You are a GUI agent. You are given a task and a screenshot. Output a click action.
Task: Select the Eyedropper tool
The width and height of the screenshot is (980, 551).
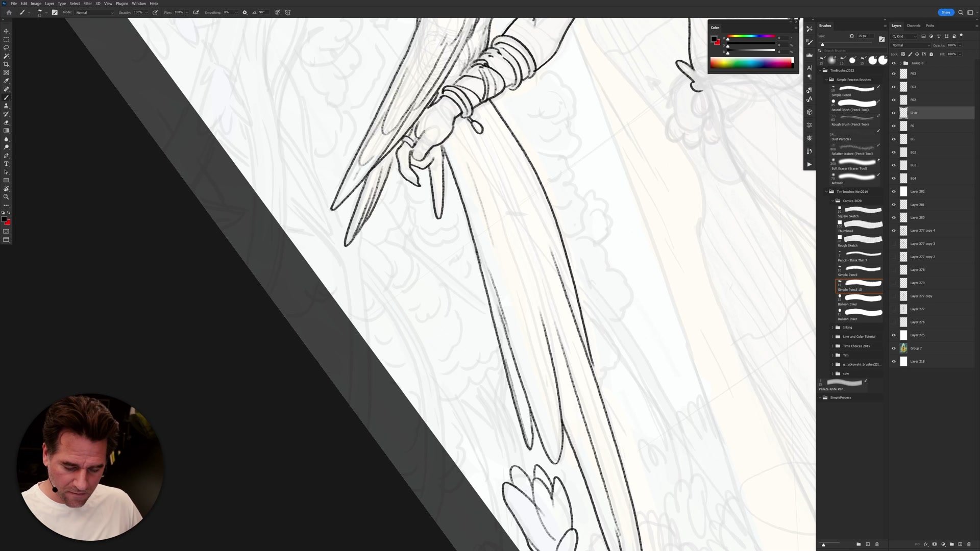(6, 81)
